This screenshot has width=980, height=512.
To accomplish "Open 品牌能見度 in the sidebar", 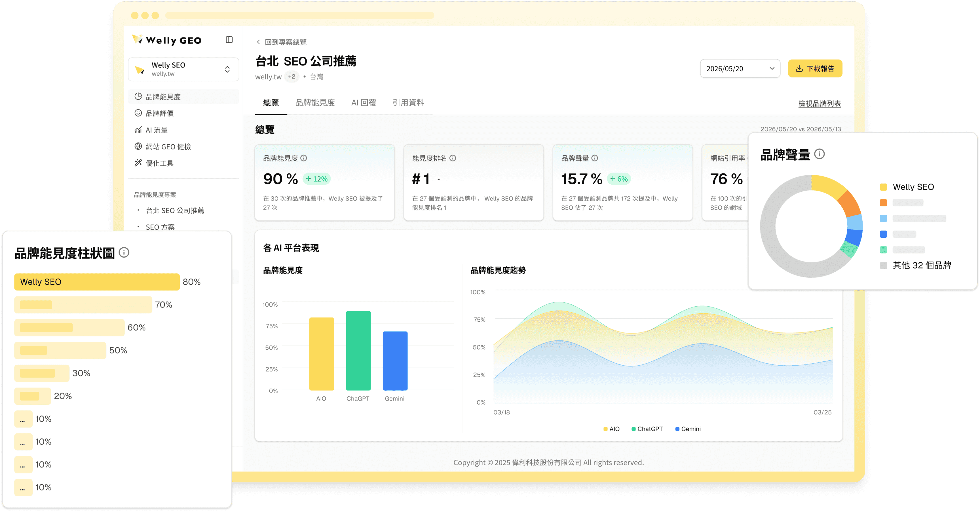I will (x=183, y=97).
